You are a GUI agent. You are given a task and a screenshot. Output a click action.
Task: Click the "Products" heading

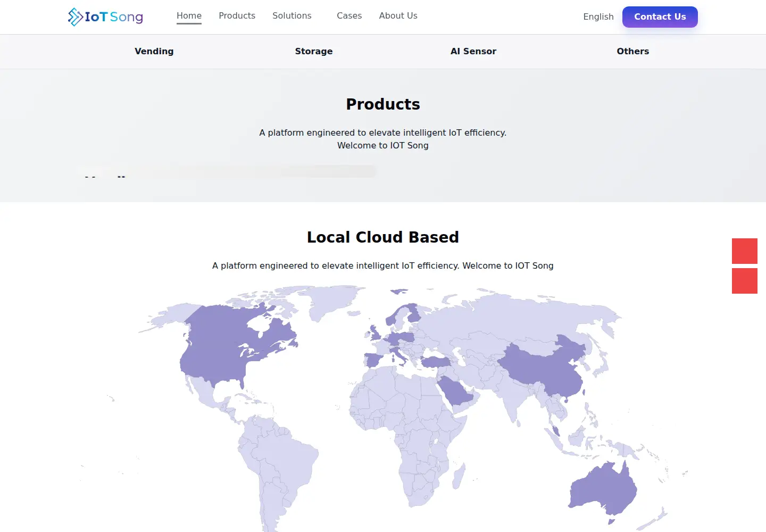(x=383, y=104)
